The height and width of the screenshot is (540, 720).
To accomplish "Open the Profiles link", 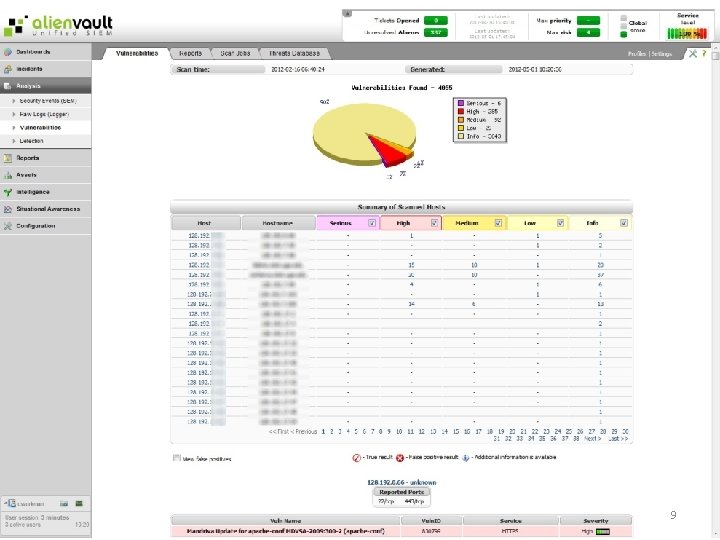I will coord(636,54).
